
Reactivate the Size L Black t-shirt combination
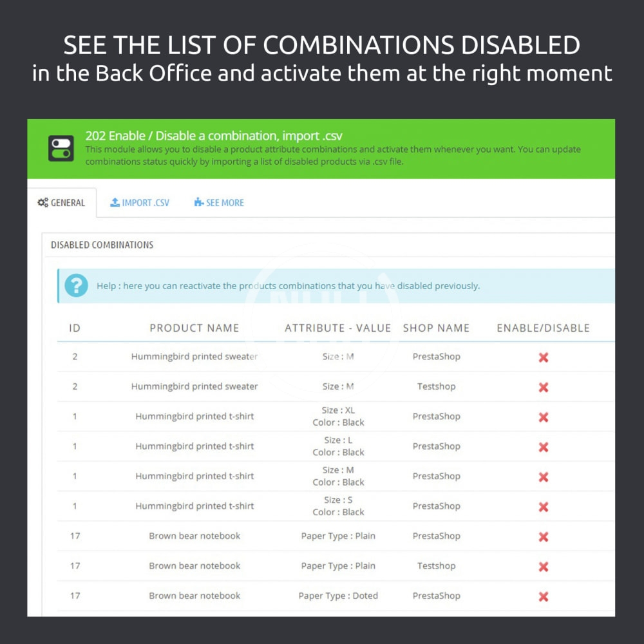pos(544,447)
